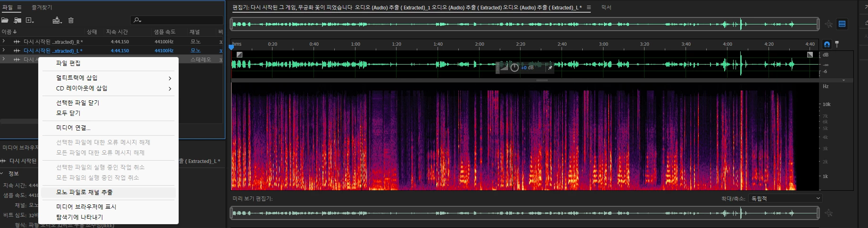The width and height of the screenshot is (868, 228).
Task: Click waveform icon of the Extracted_R file
Action: coord(17,42)
